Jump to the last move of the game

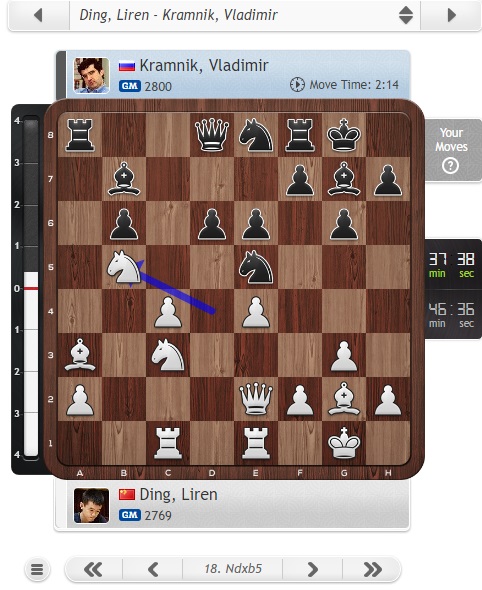372,569
